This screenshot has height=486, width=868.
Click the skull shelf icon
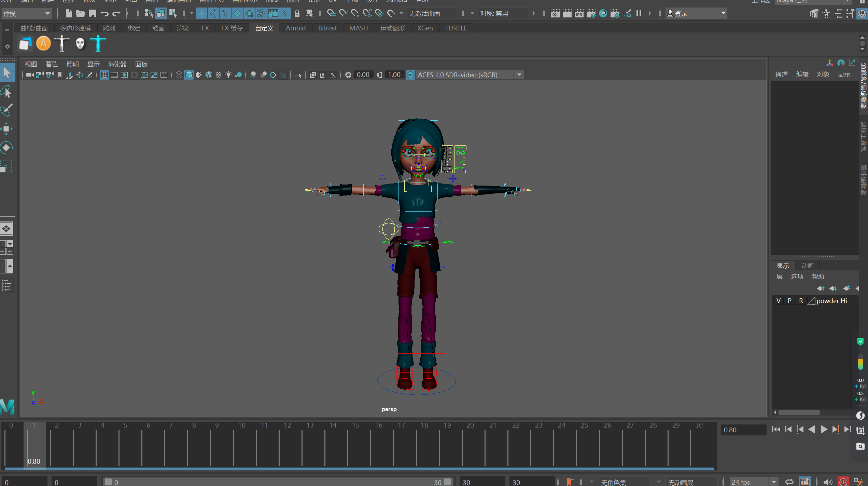(80, 44)
